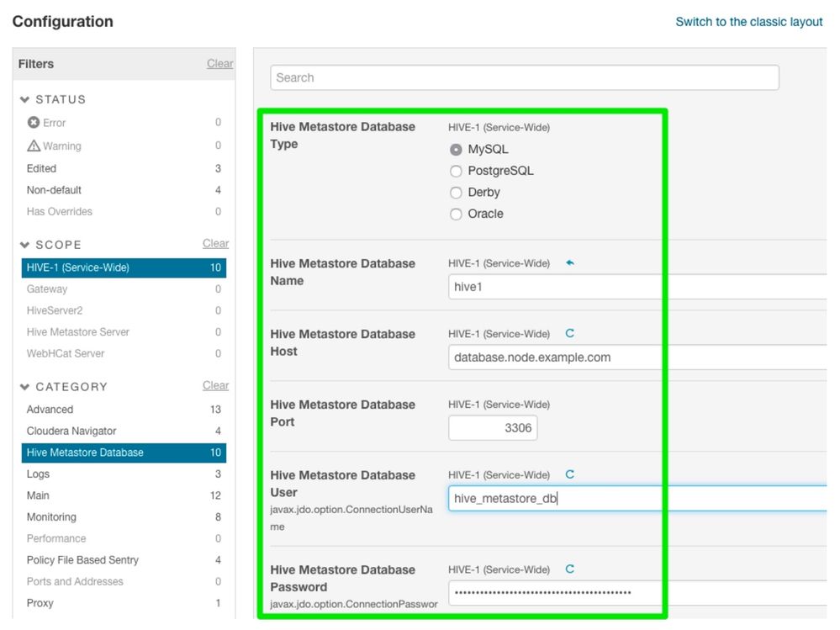Open the Advanced category filter
The width and height of the screenshot is (840, 630).
point(50,410)
